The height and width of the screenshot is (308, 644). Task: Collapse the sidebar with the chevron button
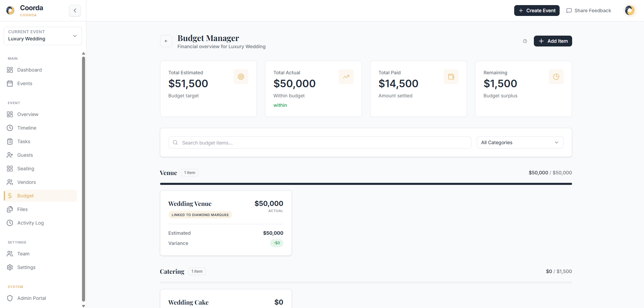[x=75, y=11]
